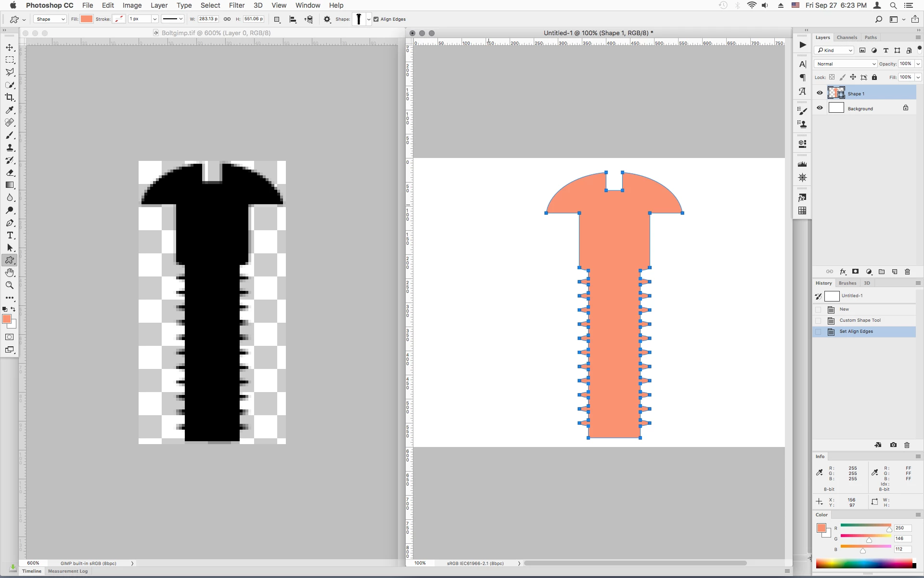Open the layer style fx menu

click(843, 272)
